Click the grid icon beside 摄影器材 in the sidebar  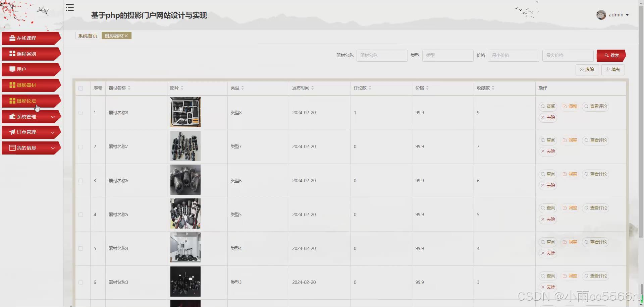(12, 85)
